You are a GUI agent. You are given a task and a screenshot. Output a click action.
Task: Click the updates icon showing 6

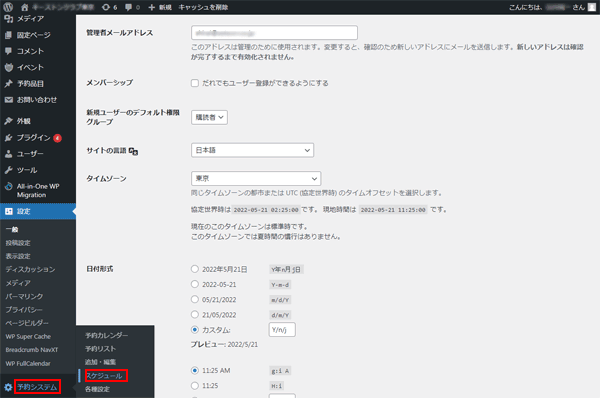pos(106,7)
